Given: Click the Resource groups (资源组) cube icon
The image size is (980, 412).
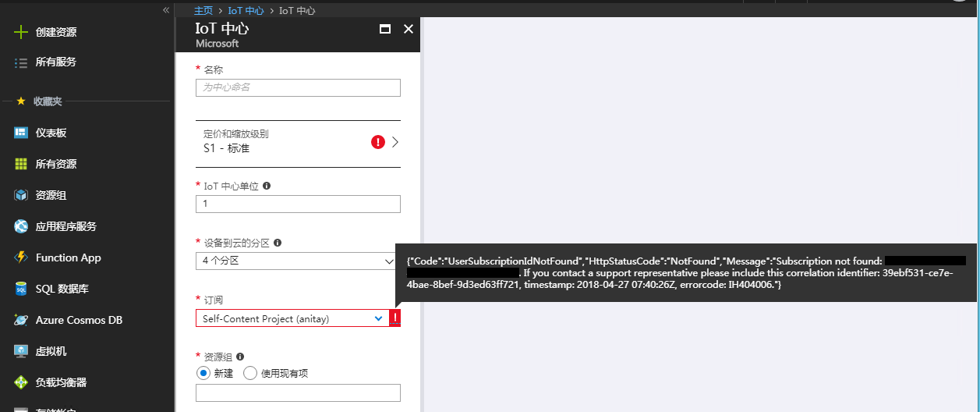Looking at the screenshot, I should [x=21, y=195].
